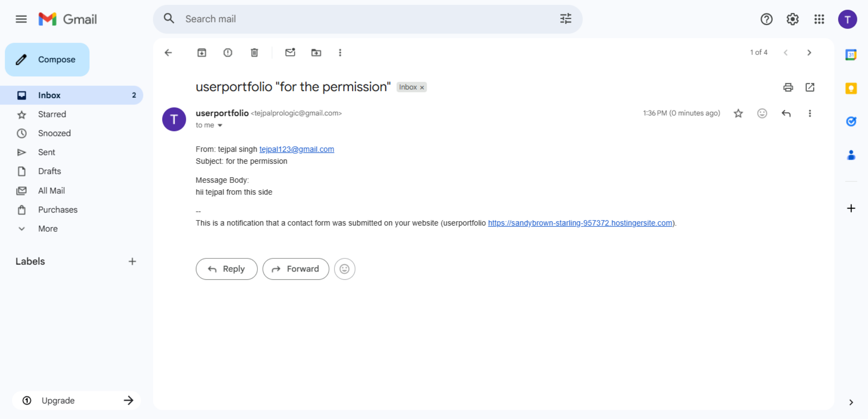
Task: Mark the email as unread
Action: coord(290,52)
